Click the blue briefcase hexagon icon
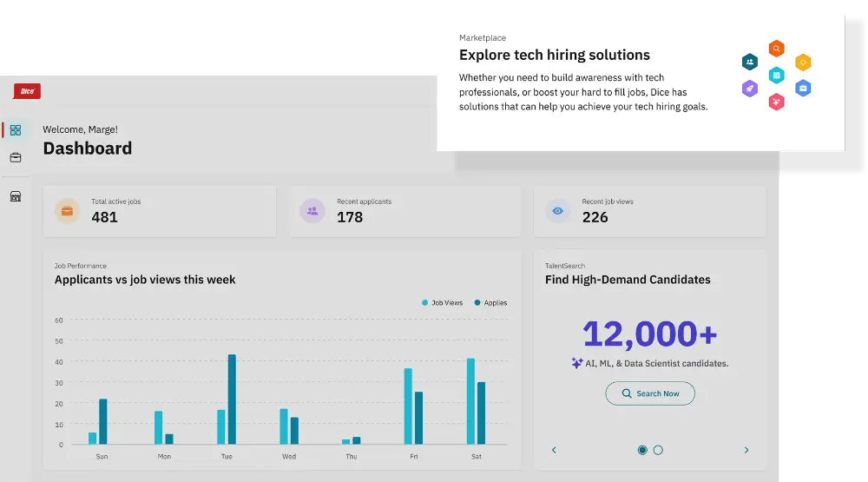Image resolution: width=868 pixels, height=482 pixels. [x=804, y=89]
